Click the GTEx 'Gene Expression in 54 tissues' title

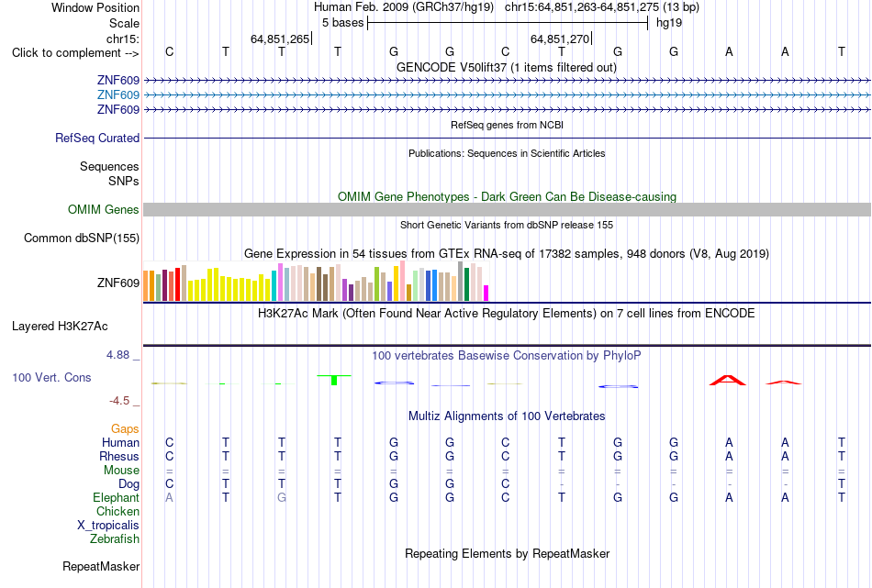click(507, 254)
